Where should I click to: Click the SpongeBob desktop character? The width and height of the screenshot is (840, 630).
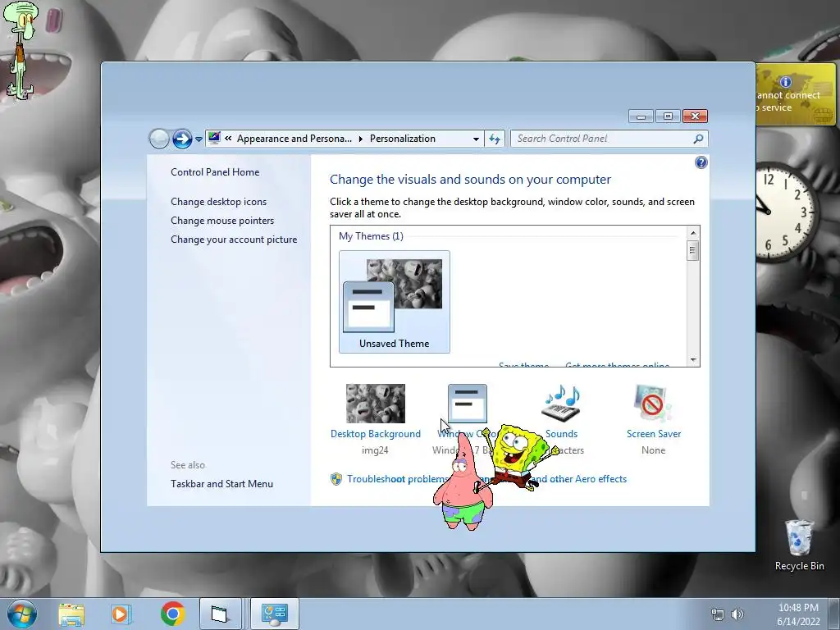pyautogui.click(x=518, y=457)
